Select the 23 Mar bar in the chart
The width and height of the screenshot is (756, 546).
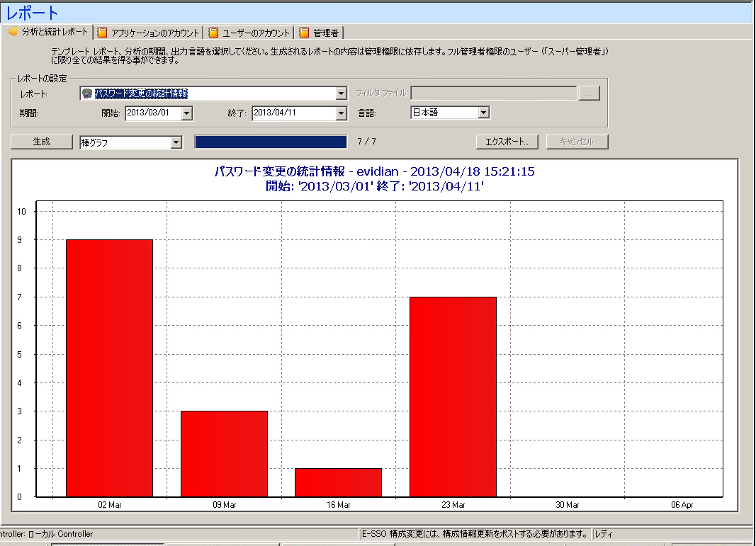coord(453,397)
